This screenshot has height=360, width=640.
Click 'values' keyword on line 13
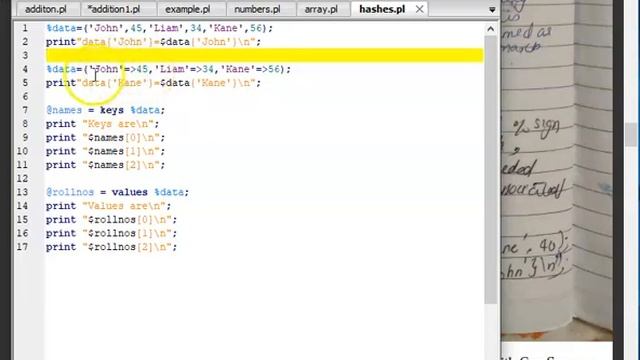coord(130,192)
